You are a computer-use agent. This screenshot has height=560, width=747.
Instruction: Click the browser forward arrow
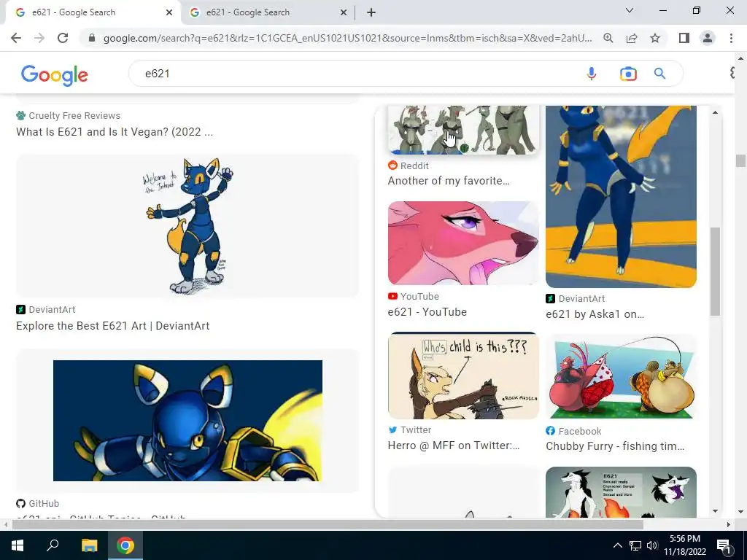(x=39, y=38)
